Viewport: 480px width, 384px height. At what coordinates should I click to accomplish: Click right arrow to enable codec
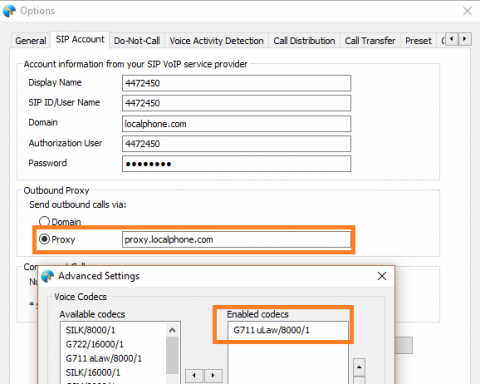pos(213,376)
